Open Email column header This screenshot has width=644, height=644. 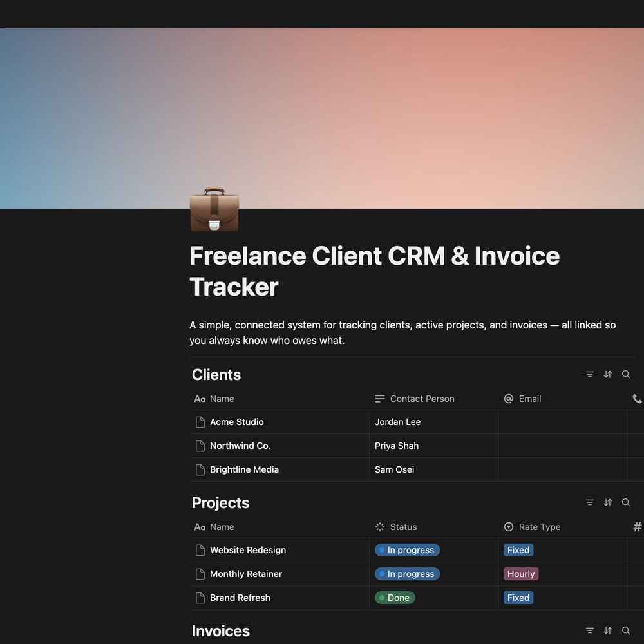[x=563, y=399]
